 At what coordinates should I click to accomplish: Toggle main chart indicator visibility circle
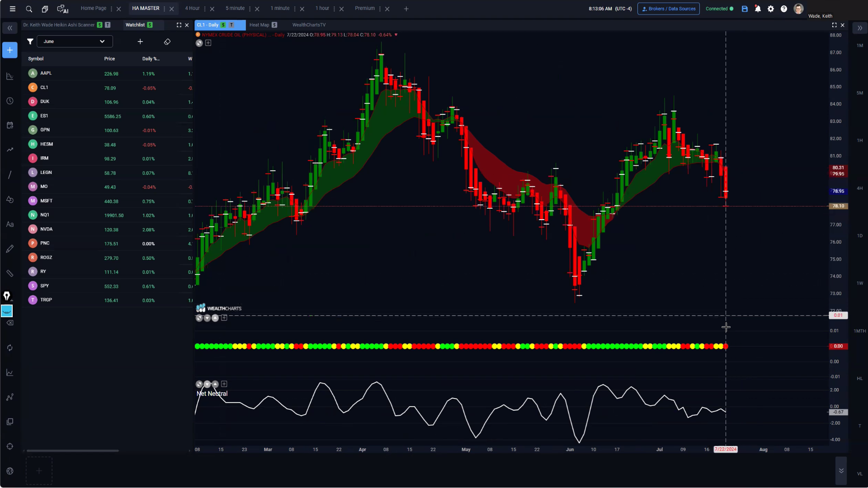[x=199, y=43]
